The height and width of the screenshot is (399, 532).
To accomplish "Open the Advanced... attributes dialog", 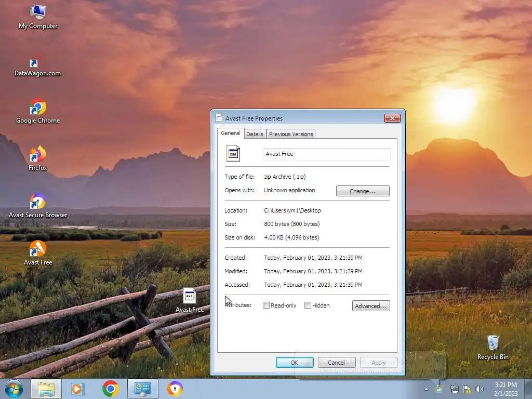I will (x=371, y=305).
